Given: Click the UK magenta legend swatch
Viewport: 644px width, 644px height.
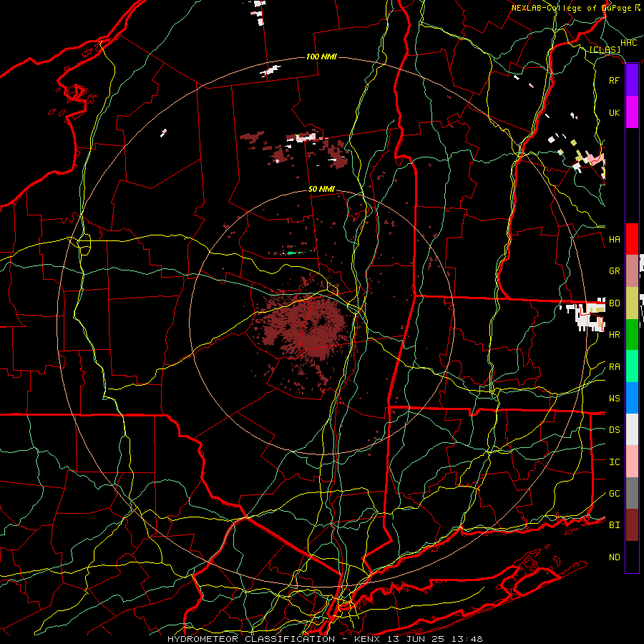Looking at the screenshot, I should [632, 112].
